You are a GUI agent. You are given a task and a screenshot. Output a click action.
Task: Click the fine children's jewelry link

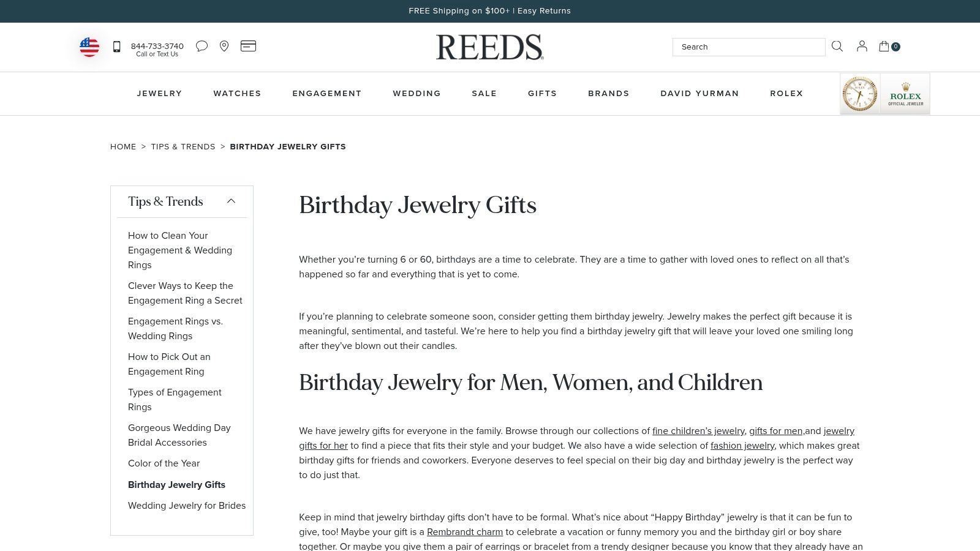pyautogui.click(x=698, y=431)
